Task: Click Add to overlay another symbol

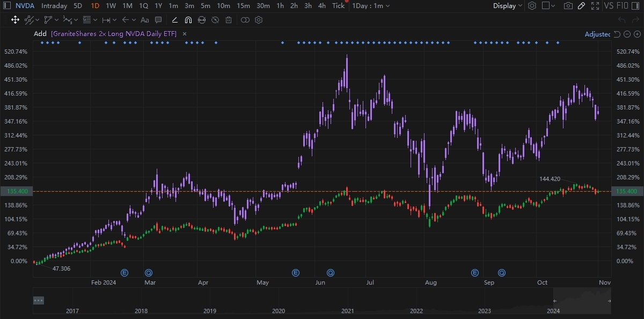Action: 40,33
